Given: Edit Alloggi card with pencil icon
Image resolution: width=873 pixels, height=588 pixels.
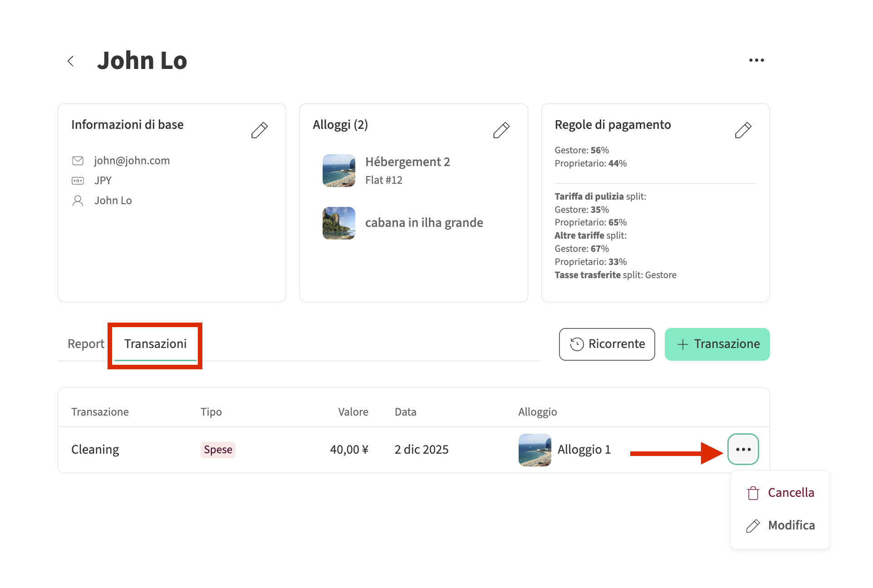Looking at the screenshot, I should 501,130.
